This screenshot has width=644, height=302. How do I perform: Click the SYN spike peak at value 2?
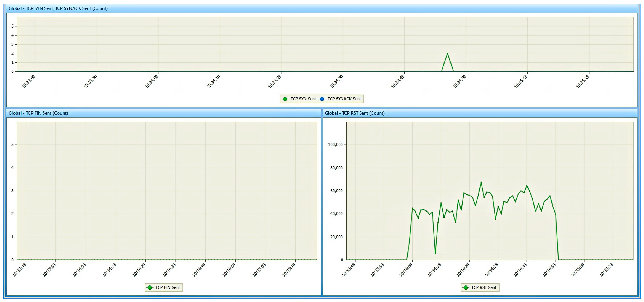click(447, 53)
